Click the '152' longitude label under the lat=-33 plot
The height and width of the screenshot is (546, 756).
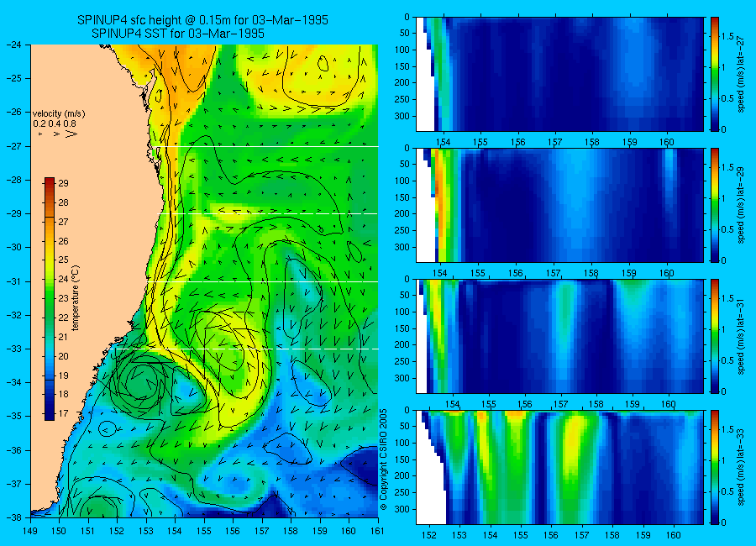click(x=428, y=535)
